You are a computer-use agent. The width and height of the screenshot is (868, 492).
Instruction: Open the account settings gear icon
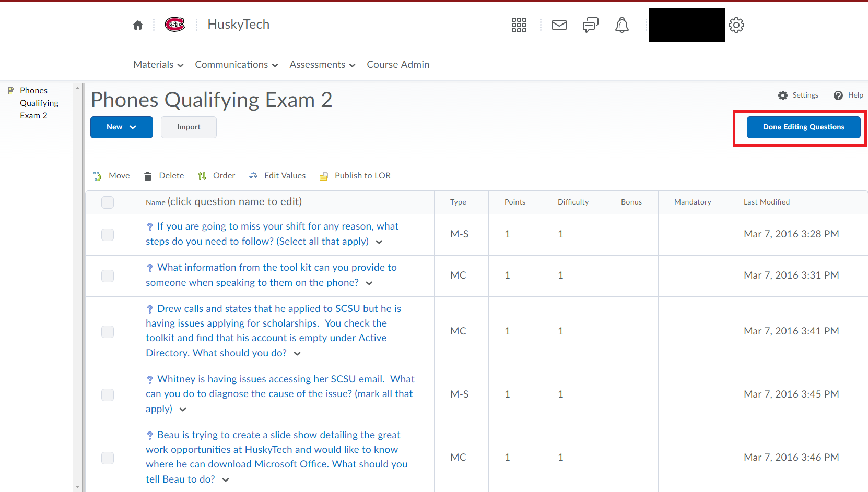coord(736,25)
